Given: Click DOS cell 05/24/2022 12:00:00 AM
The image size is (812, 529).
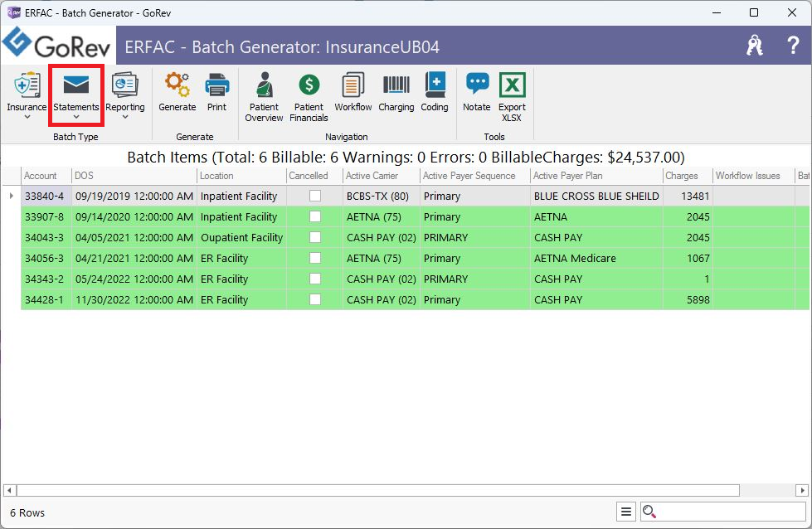Looking at the screenshot, I should click(x=134, y=279).
